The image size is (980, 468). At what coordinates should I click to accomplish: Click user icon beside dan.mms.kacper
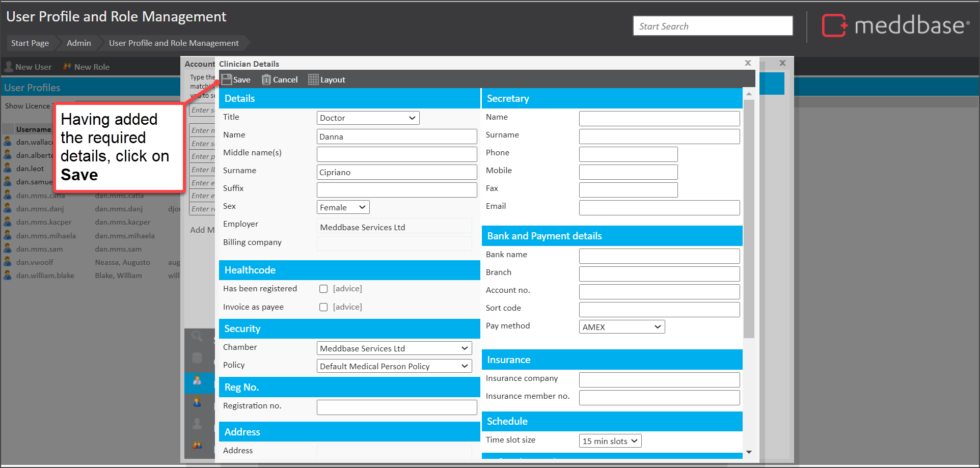(x=8, y=222)
